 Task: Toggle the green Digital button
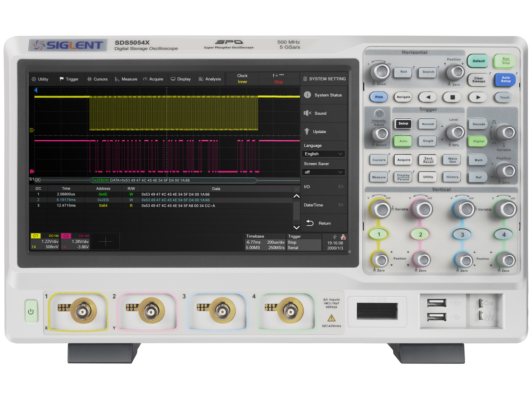coord(478,141)
